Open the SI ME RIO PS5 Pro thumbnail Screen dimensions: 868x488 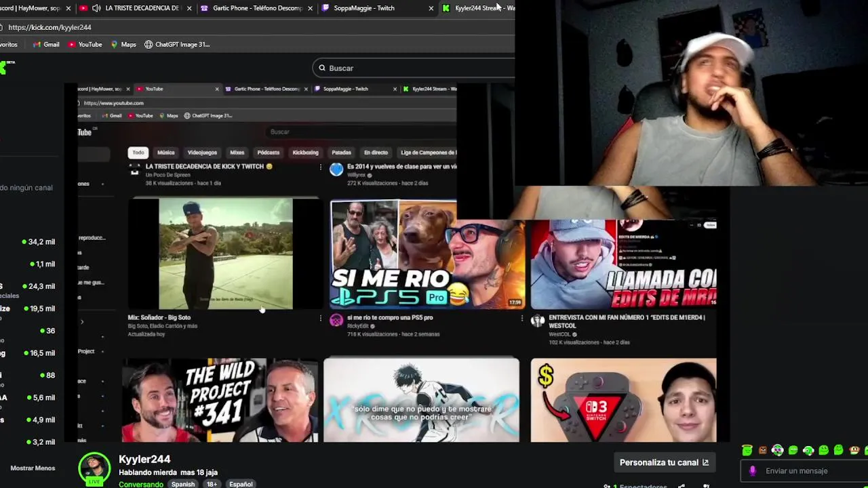[427, 254]
